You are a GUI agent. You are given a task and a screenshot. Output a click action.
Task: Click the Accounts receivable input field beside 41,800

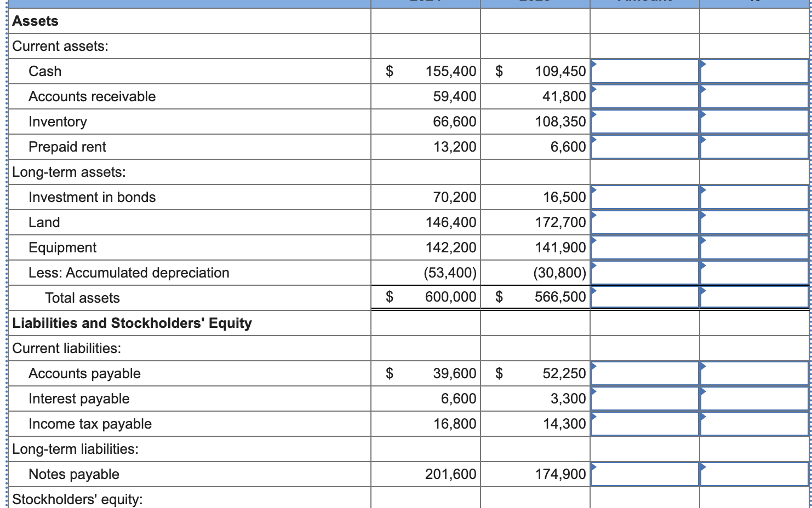coord(645,96)
